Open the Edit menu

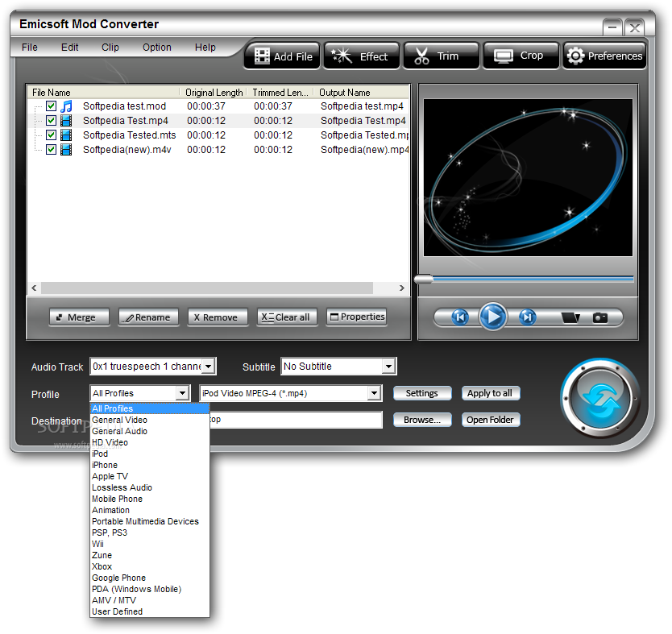(69, 48)
